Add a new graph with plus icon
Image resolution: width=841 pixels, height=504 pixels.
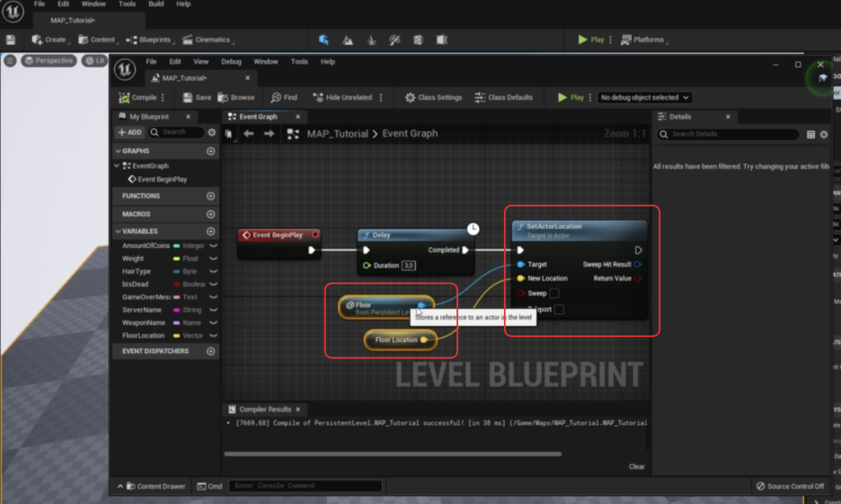tap(211, 151)
